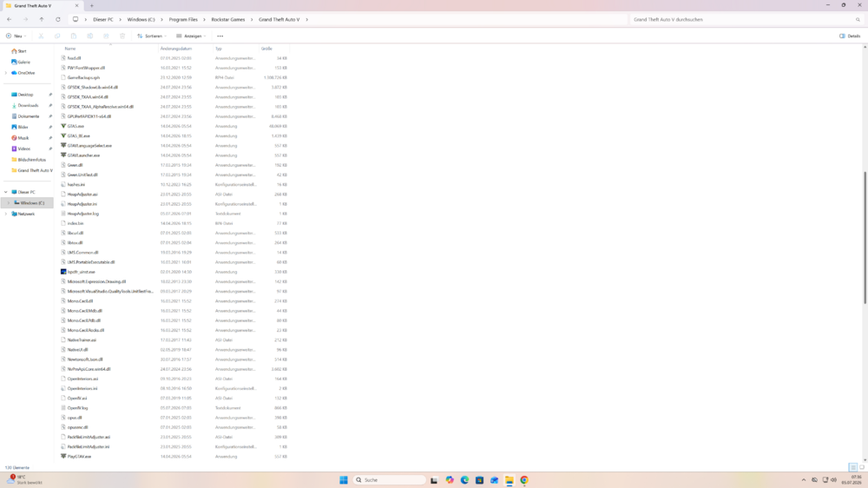Image resolution: width=868 pixels, height=488 pixels.
Task: Go back with the Back arrow
Action: click(x=10, y=19)
